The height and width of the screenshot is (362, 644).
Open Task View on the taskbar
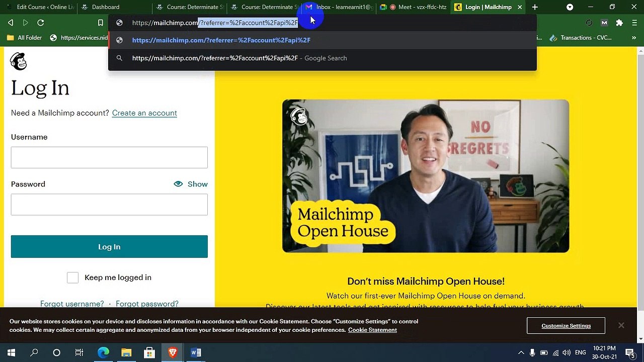[x=79, y=352]
